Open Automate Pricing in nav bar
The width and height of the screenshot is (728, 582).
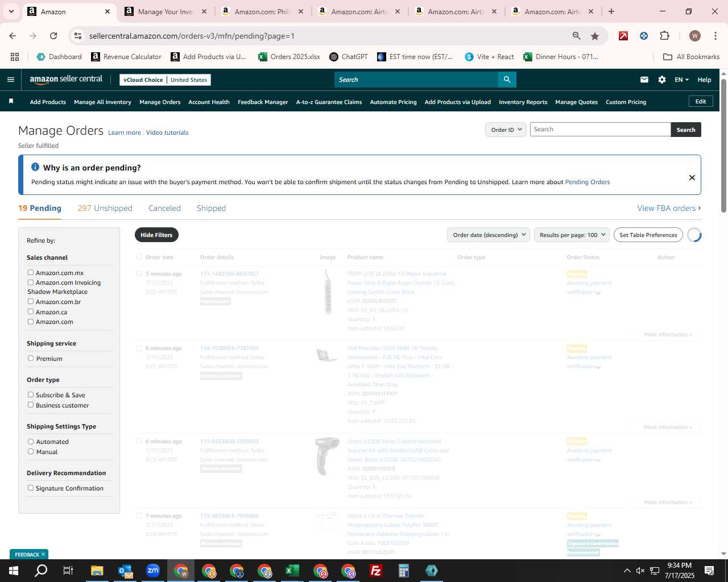tap(393, 102)
